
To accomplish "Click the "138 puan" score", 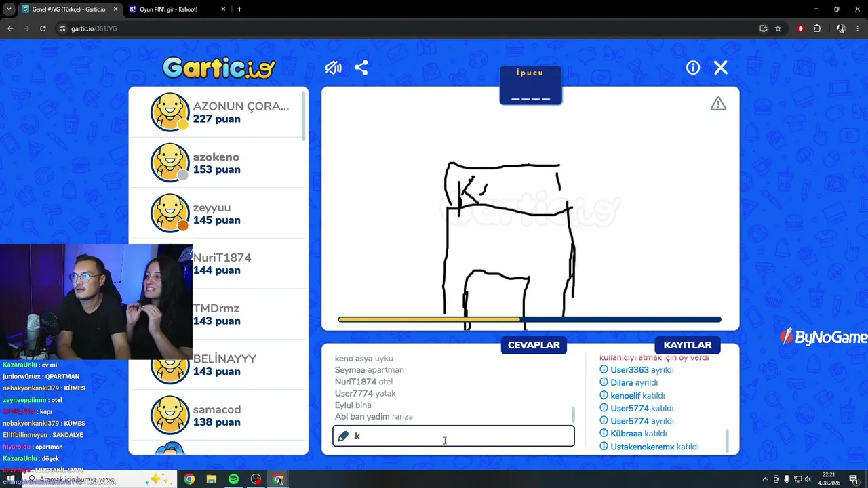I will (216, 422).
